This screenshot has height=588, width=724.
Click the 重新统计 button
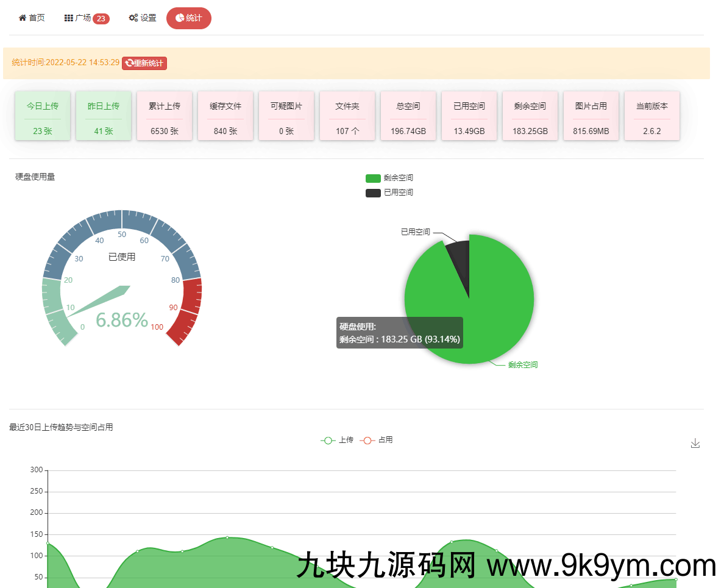click(144, 63)
